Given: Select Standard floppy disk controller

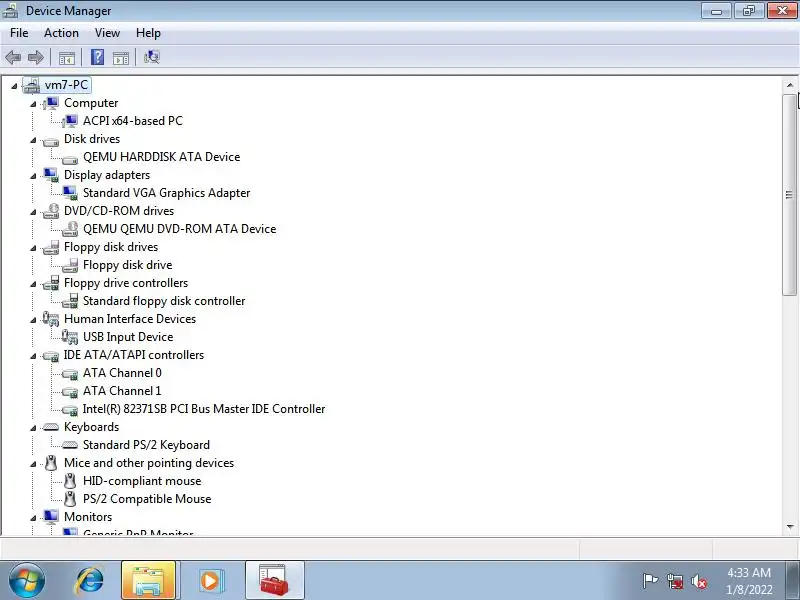Looking at the screenshot, I should click(x=164, y=301).
